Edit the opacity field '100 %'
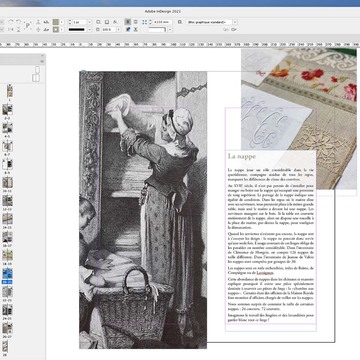The height and width of the screenshot is (360, 360). pos(108,29)
